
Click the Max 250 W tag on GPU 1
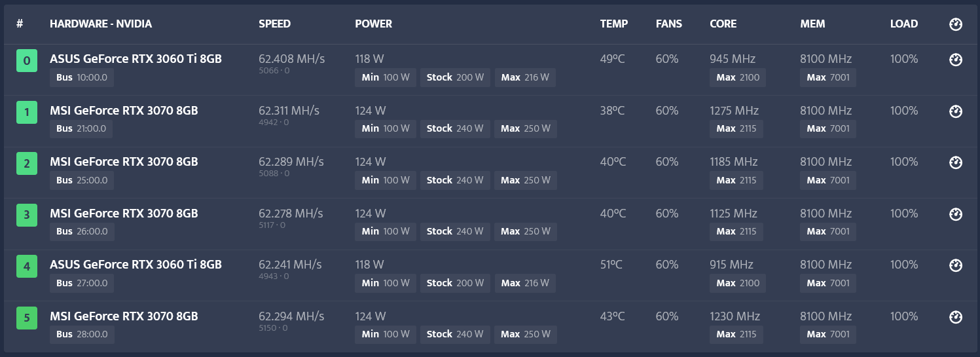point(526,128)
